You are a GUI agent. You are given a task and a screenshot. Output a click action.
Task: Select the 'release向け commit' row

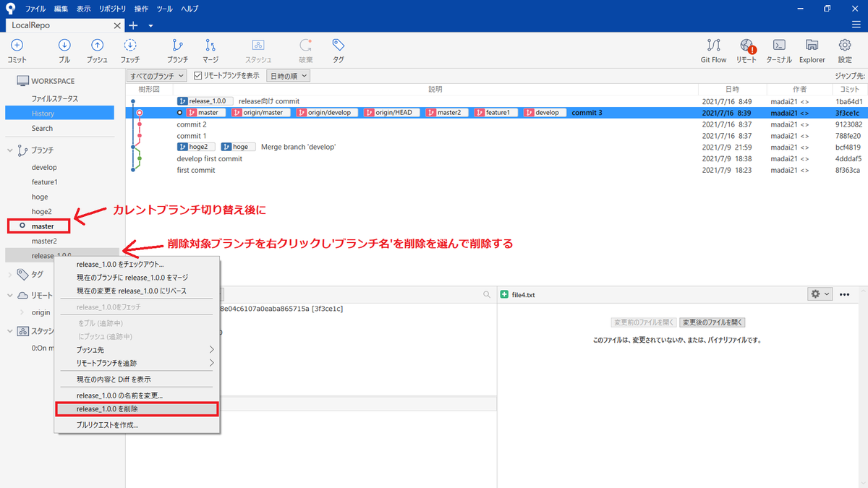[x=496, y=101]
